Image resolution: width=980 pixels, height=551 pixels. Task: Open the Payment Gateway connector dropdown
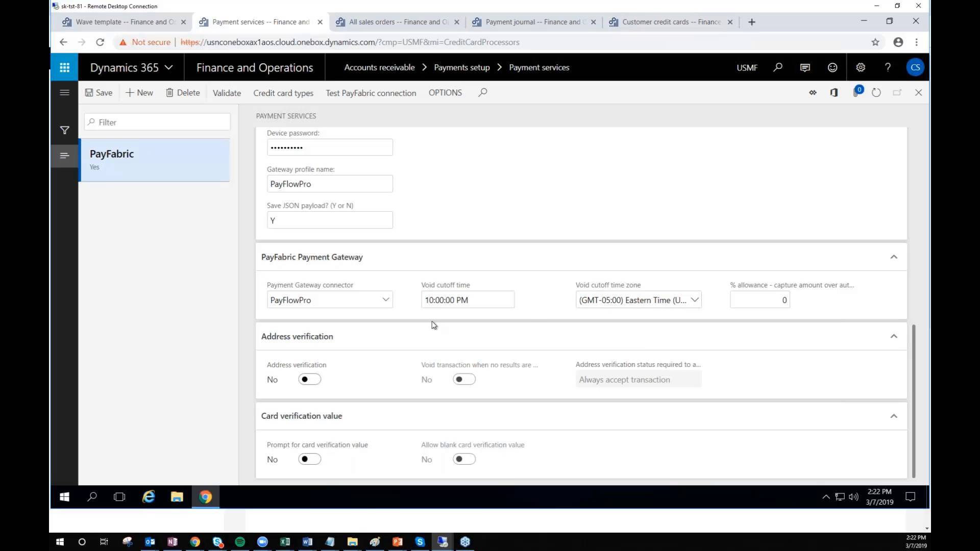point(386,299)
